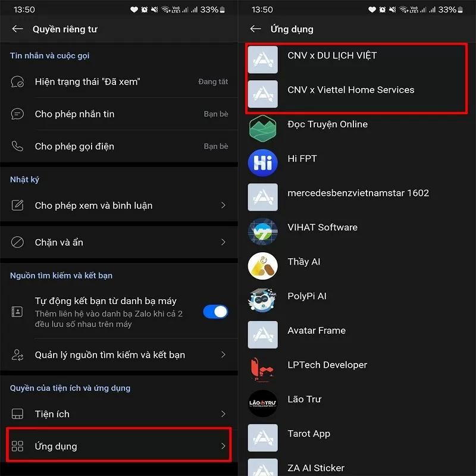Expand Quản lý nguồn tìm kiếm chevron
476x476 pixels.
(x=223, y=355)
